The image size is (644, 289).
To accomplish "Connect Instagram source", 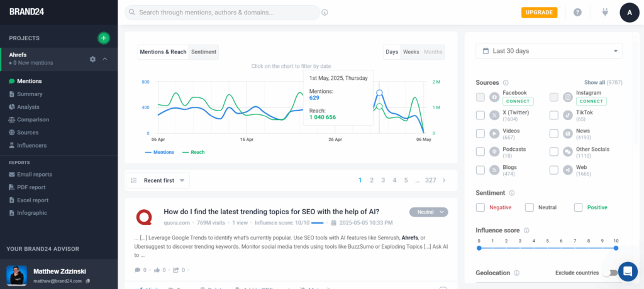I will click(x=591, y=101).
